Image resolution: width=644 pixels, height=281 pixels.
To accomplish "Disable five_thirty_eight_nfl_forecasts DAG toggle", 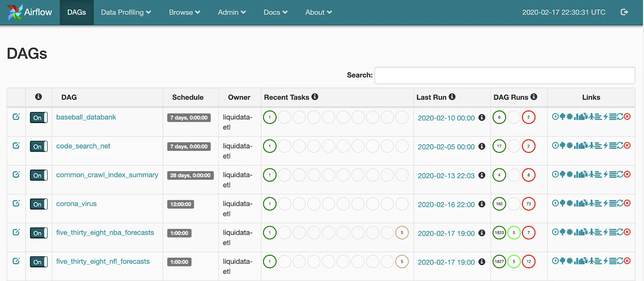I will tap(39, 262).
